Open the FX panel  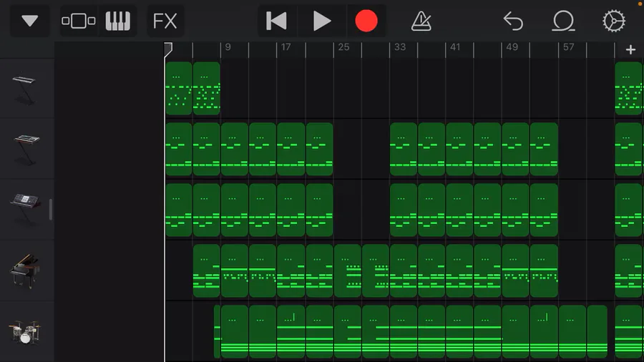click(x=165, y=21)
